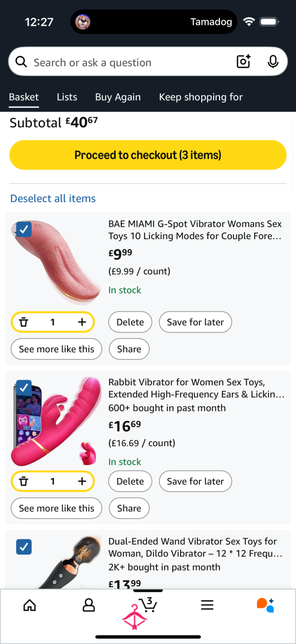The image size is (296, 644).
Task: Open your account profile icon
Action: tap(89, 605)
